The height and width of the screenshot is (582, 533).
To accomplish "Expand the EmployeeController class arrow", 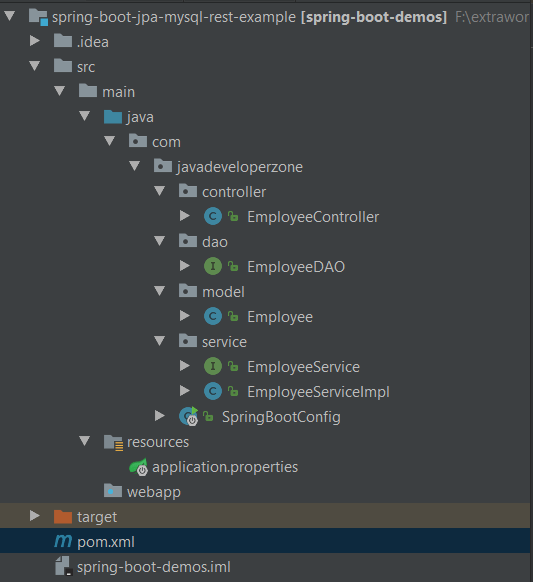I will pyautogui.click(x=185, y=216).
